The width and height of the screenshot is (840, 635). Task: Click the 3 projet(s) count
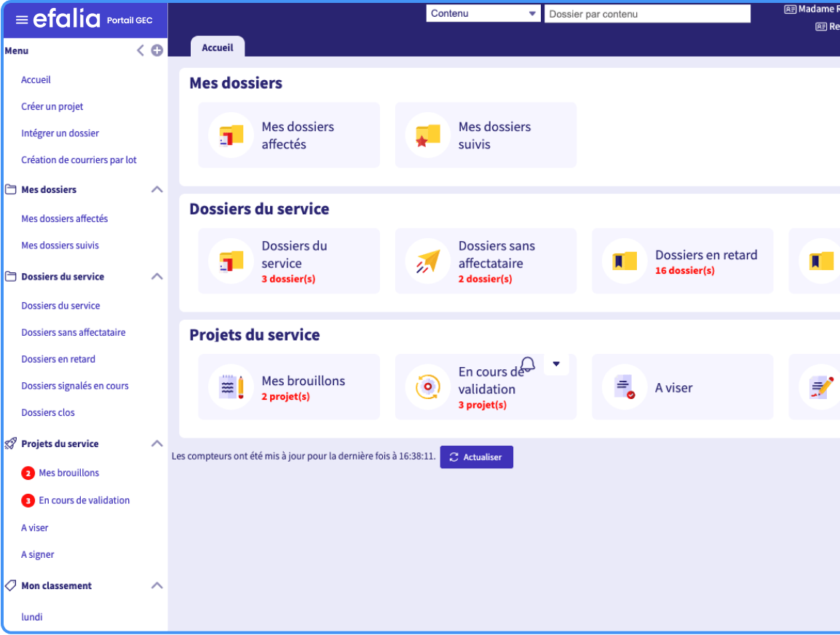point(482,405)
